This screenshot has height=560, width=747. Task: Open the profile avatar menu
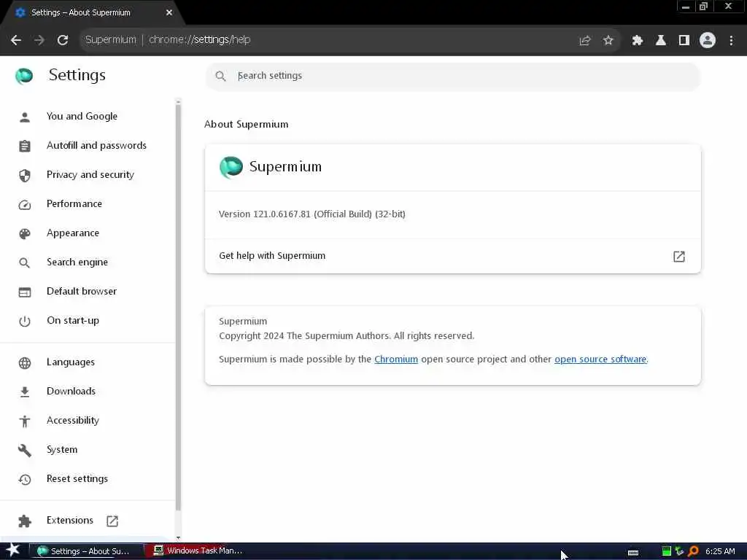point(708,41)
